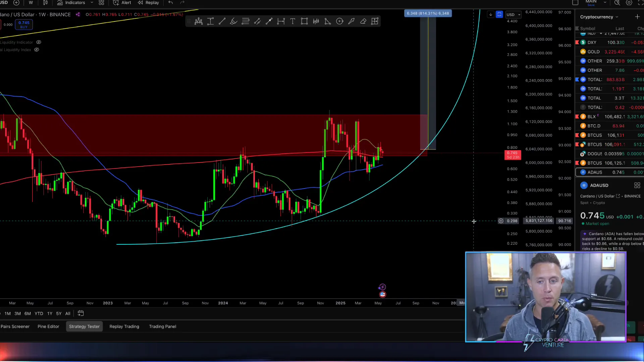Open the indicator templates grid icon
The height and width of the screenshot is (362, 644).
(x=101, y=3)
